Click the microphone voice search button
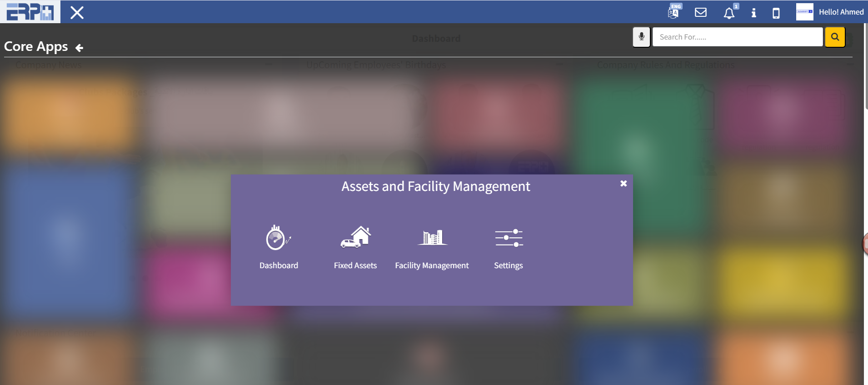The height and width of the screenshot is (385, 868). 641,37
